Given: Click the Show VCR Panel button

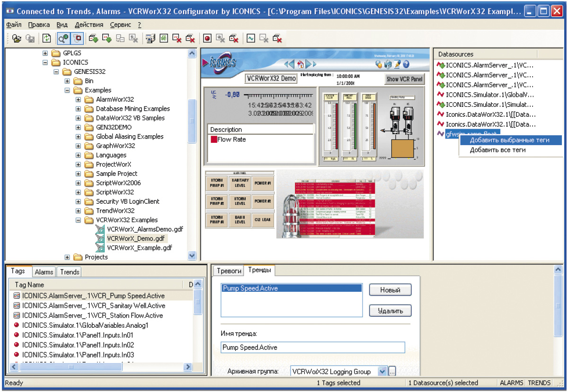Looking at the screenshot, I should pyautogui.click(x=404, y=79).
